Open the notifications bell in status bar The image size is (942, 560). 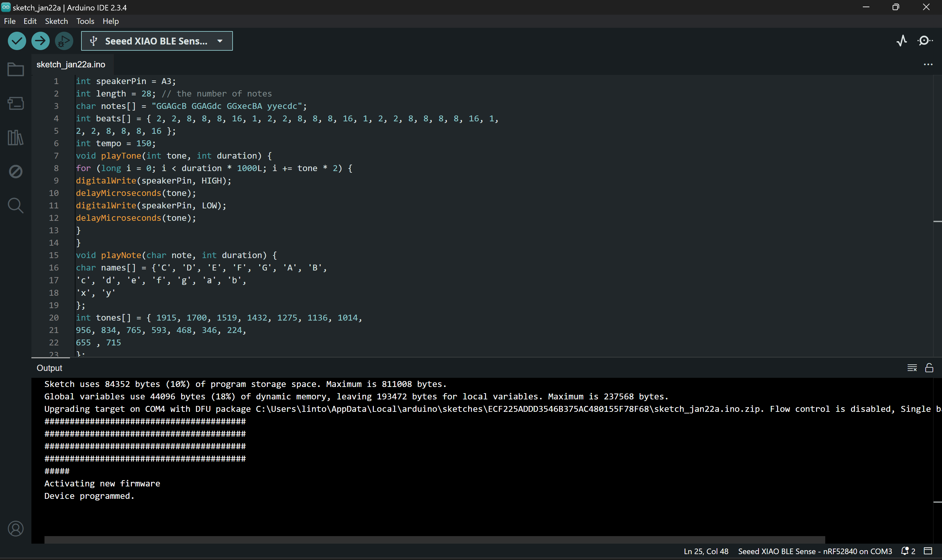[x=908, y=551]
